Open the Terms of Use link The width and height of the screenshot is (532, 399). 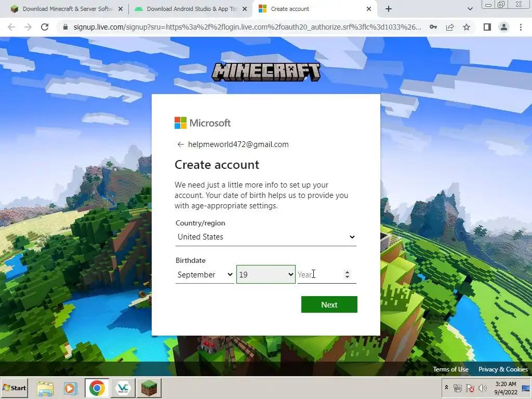450,369
